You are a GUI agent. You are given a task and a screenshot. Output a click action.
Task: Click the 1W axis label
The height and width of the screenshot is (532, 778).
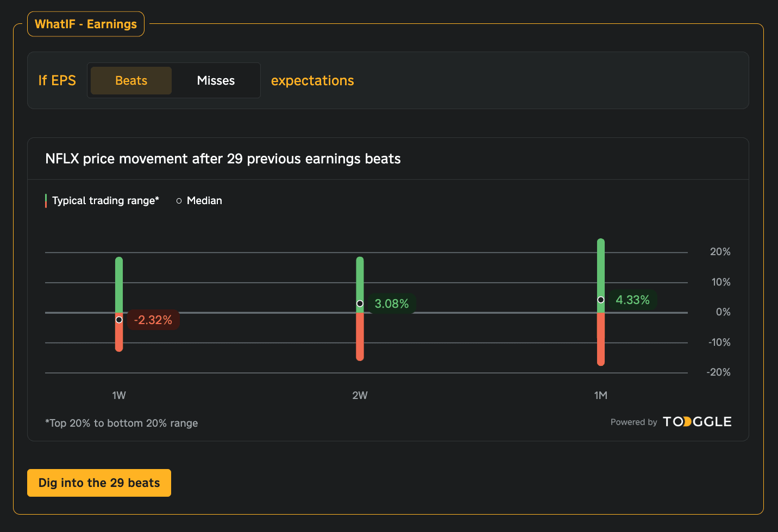tap(119, 395)
